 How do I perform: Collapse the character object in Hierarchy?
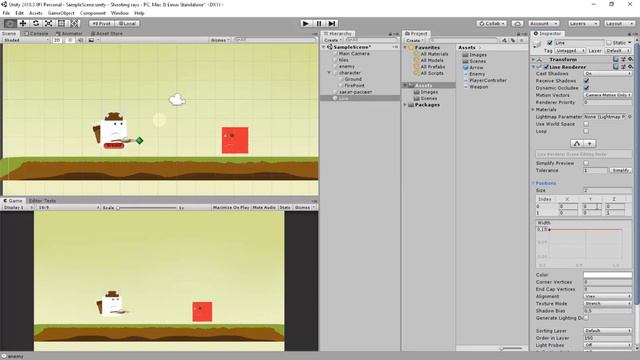coord(329,73)
